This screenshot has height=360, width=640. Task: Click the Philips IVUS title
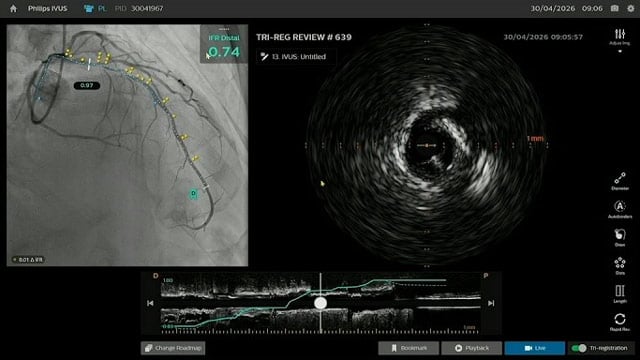47,9
